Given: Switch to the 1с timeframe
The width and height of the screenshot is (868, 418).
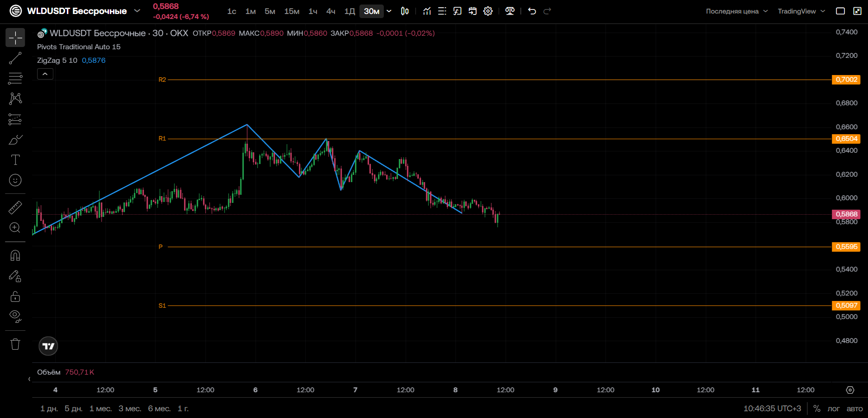Looking at the screenshot, I should pyautogui.click(x=231, y=11).
